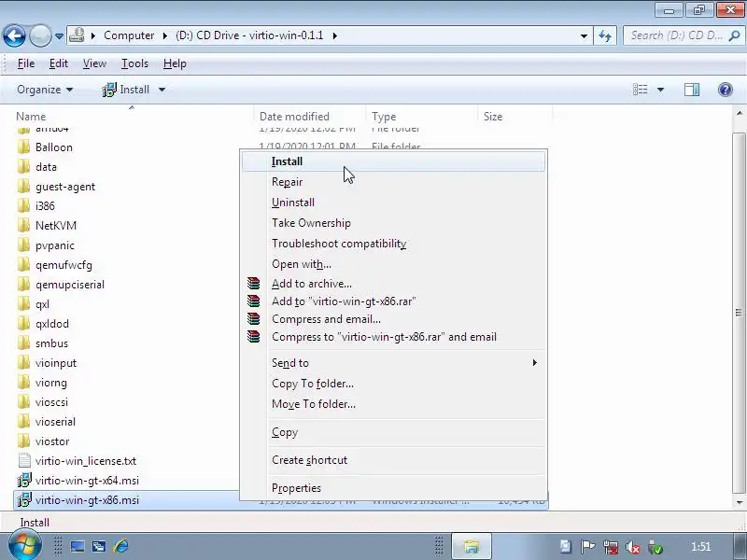Open the Help menu
Viewport: 747px width, 560px height.
(175, 63)
